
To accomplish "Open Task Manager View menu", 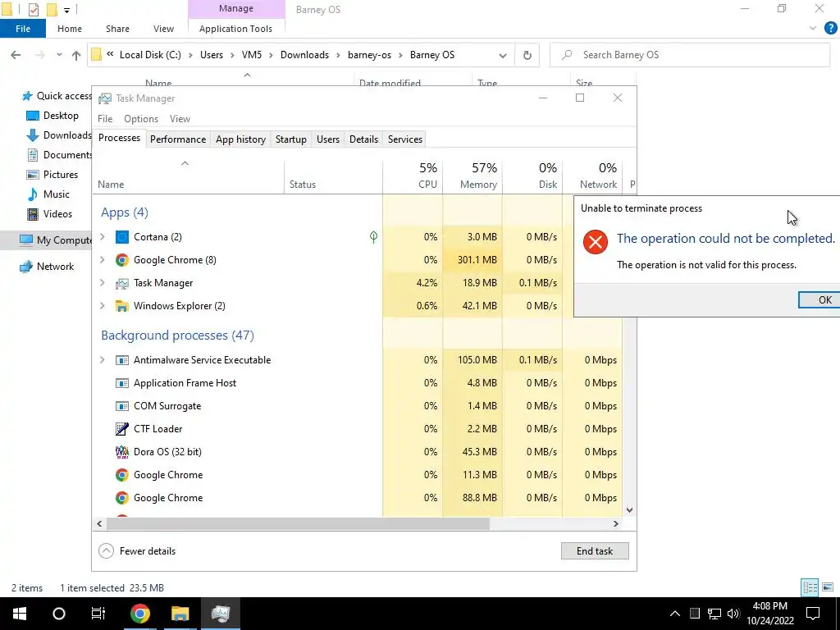I will [180, 119].
